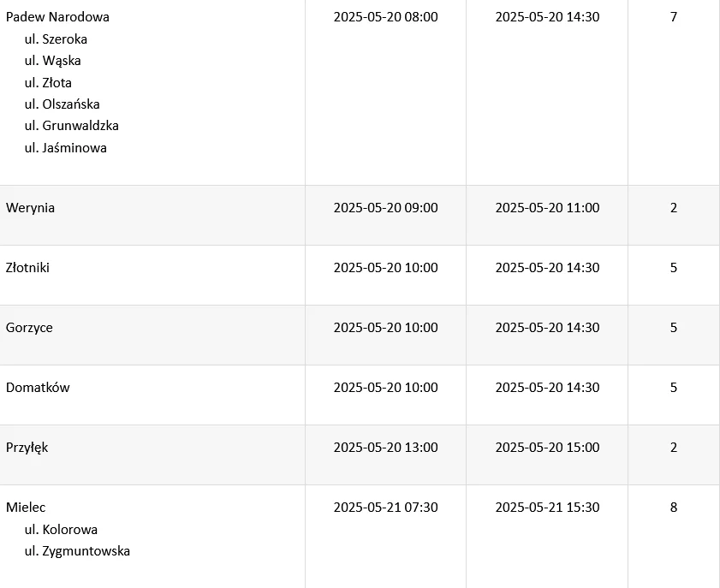Select ul. Szeroka street entry
Screen dimensions: 720x588
[x=56, y=39]
